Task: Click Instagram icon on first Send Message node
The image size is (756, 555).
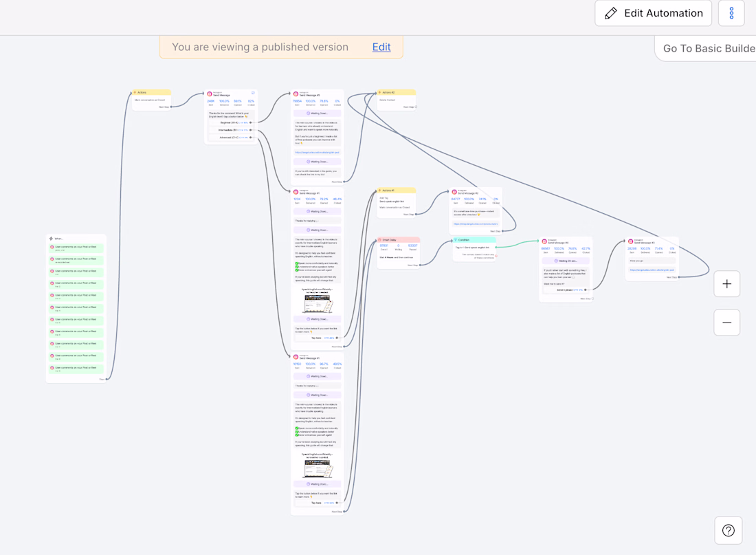Action: pyautogui.click(x=209, y=94)
